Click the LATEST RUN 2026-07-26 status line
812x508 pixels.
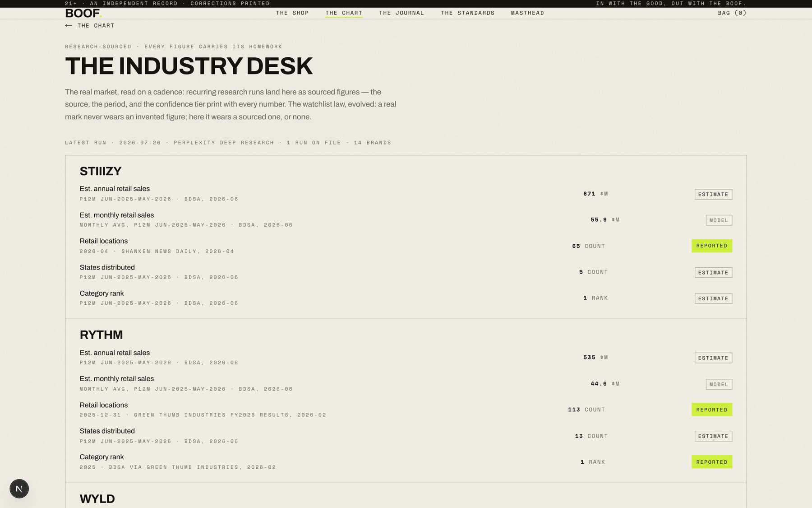[x=228, y=143]
